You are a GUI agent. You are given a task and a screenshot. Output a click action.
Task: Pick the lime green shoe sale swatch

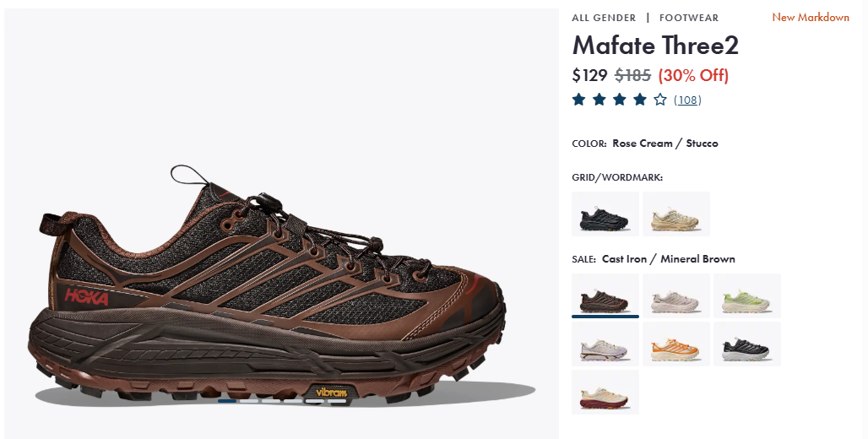[746, 295]
